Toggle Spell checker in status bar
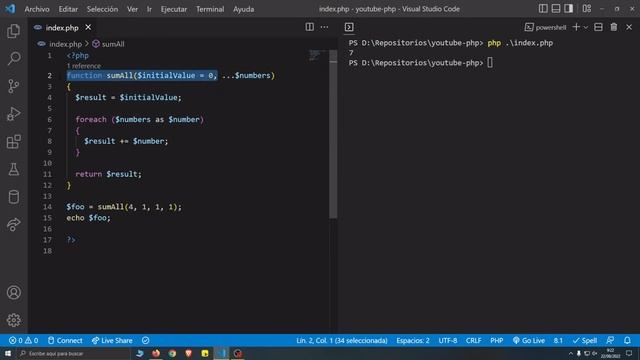Image resolution: width=640 pixels, height=360 pixels. coord(584,340)
